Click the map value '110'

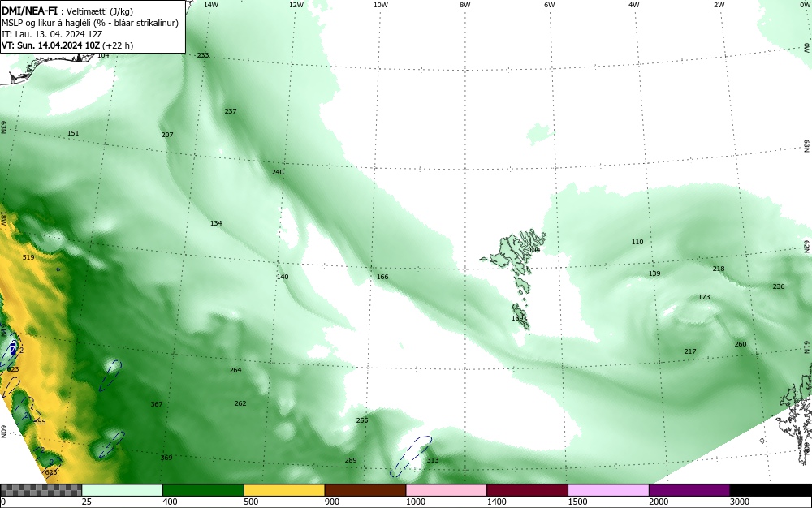(637, 242)
